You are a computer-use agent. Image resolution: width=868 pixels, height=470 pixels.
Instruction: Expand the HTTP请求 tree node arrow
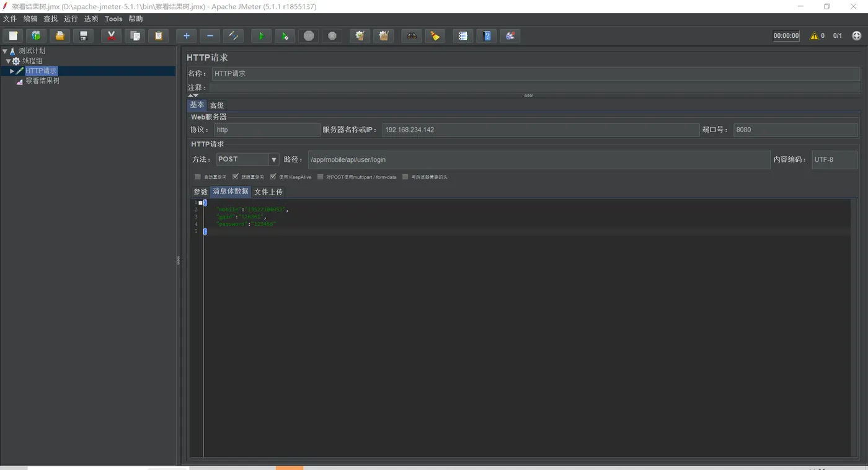tap(12, 71)
